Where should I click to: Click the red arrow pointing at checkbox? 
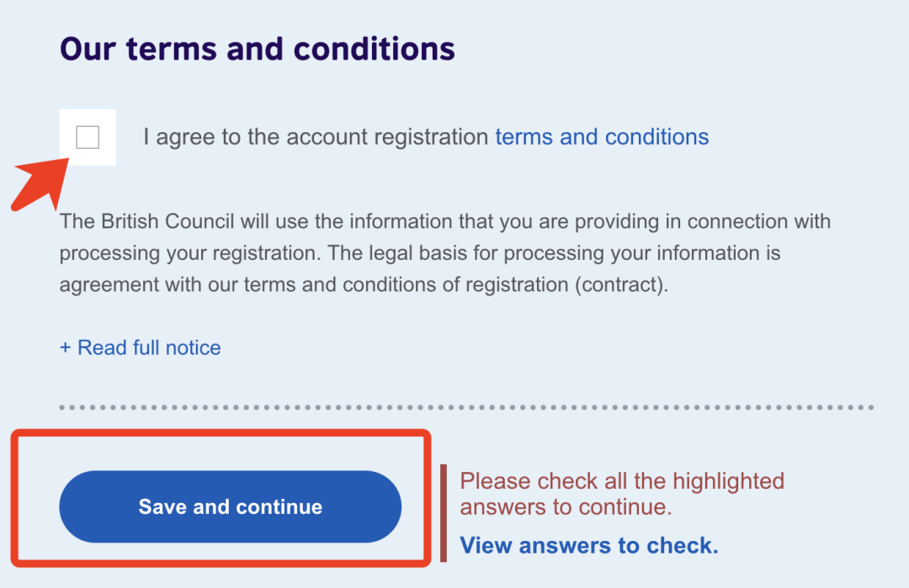pos(40,184)
